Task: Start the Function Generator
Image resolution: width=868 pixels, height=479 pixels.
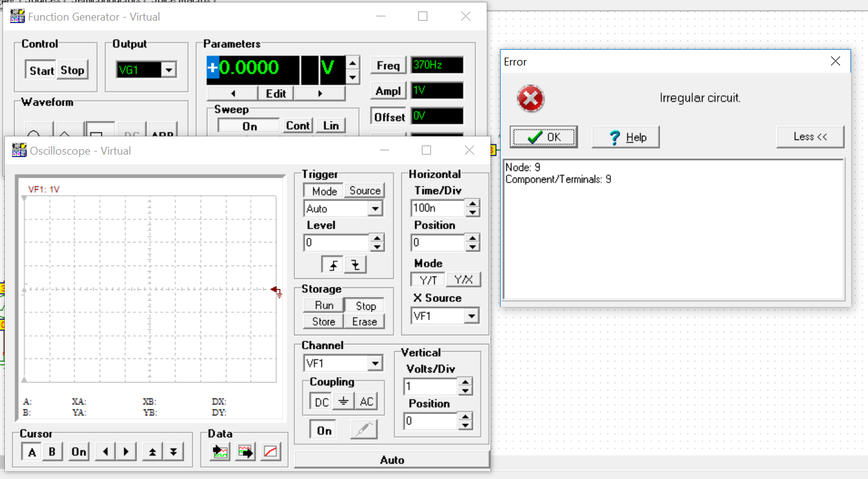Action: 41,70
